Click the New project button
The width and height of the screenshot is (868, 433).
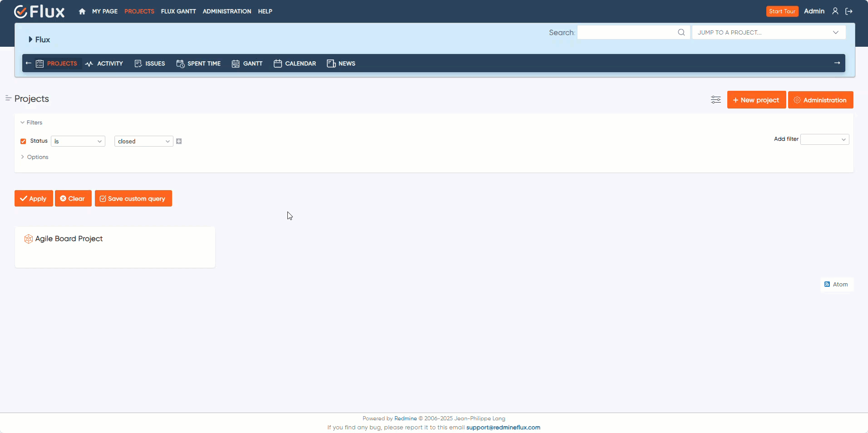pos(756,100)
